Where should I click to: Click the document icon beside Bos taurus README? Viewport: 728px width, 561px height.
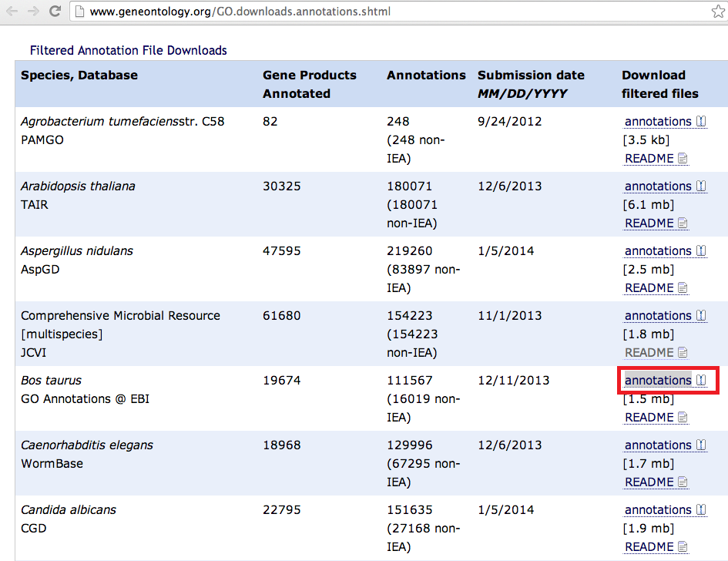point(683,418)
